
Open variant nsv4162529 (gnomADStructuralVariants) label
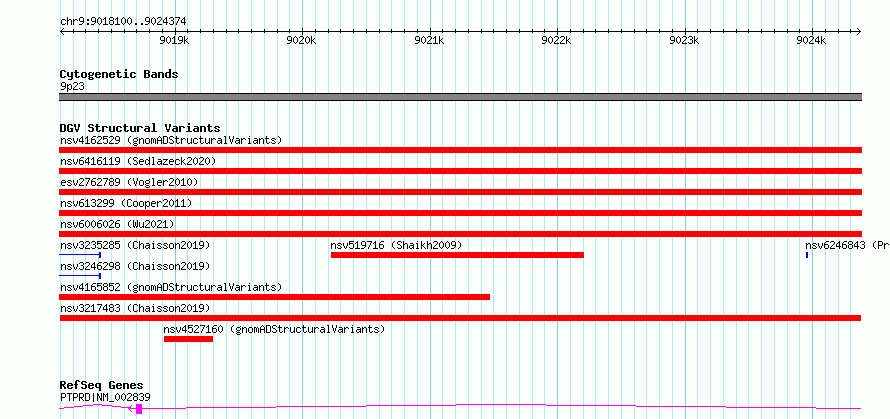(171, 140)
